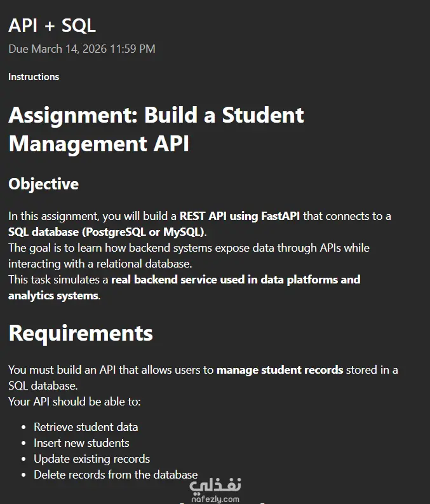This screenshot has width=430, height=504.
Task: Select the "Delete records from the database" bullet
Action: (116, 475)
